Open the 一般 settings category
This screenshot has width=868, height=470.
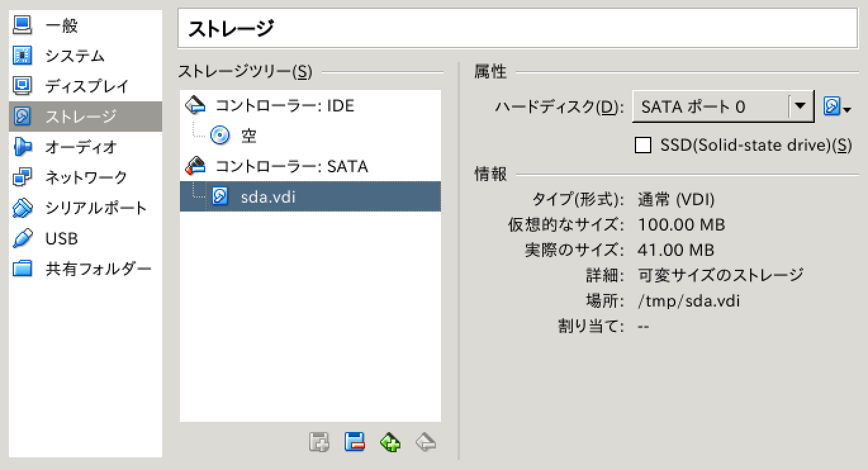(x=61, y=26)
